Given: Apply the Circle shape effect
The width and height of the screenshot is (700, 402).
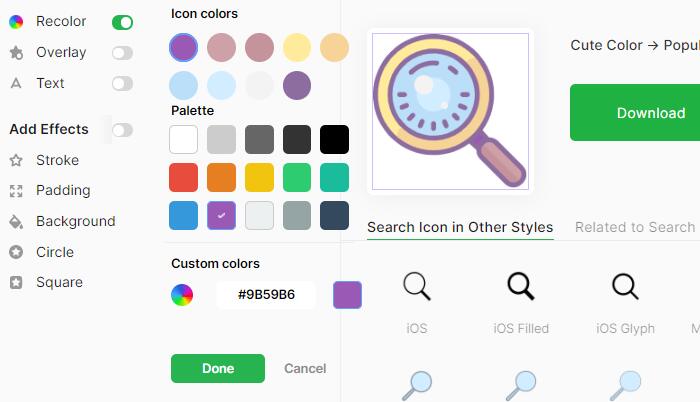Looking at the screenshot, I should coord(54,252).
